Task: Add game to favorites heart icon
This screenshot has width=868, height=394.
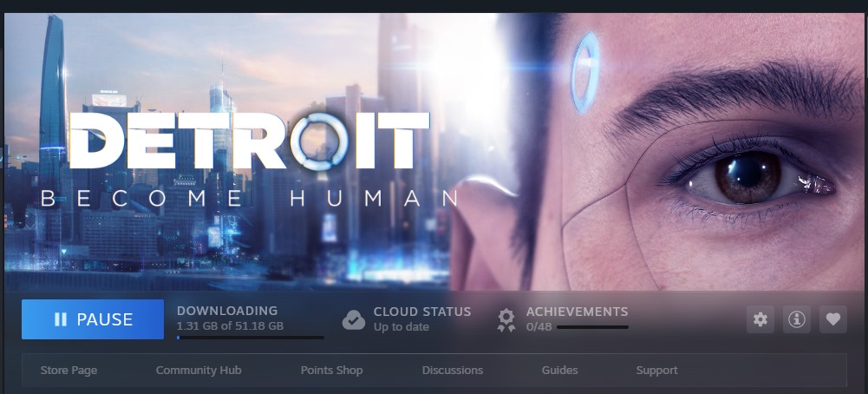Action: (833, 319)
